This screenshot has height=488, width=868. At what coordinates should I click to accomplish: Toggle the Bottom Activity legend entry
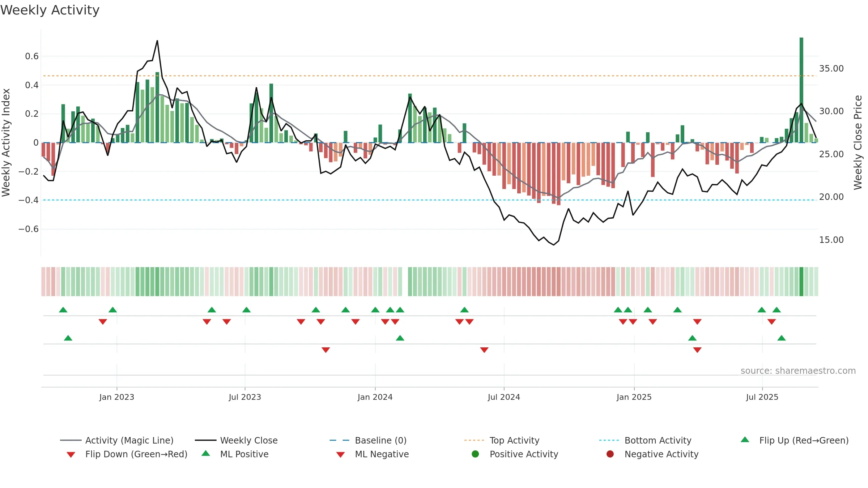645,440
